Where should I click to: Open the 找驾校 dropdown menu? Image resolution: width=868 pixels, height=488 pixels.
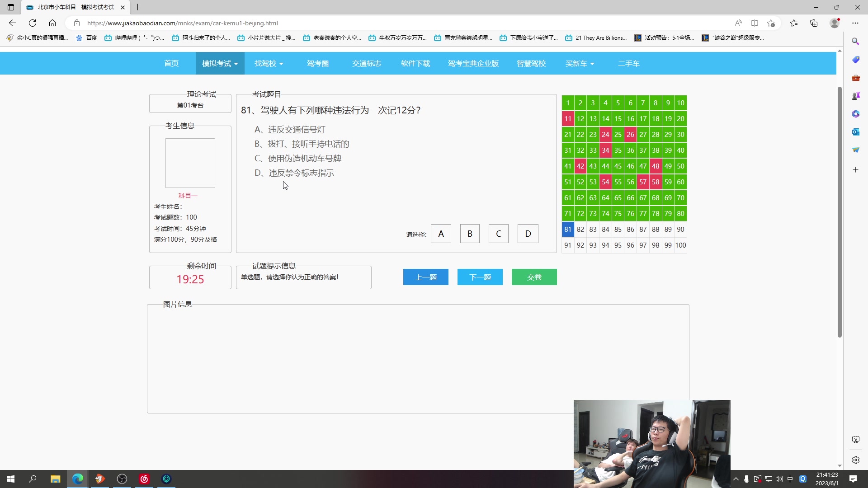click(269, 63)
